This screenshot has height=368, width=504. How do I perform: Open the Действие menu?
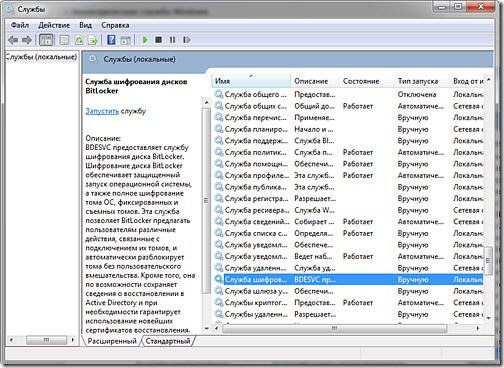click(x=54, y=25)
